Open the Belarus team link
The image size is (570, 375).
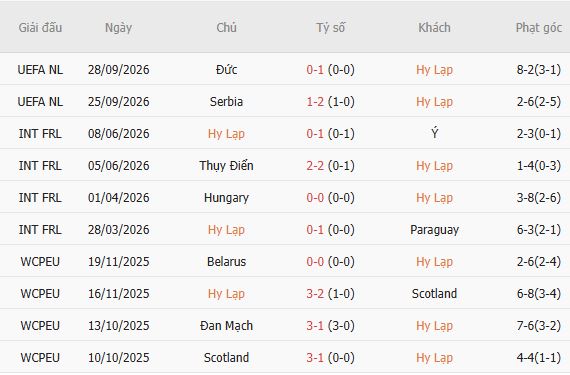[226, 262]
